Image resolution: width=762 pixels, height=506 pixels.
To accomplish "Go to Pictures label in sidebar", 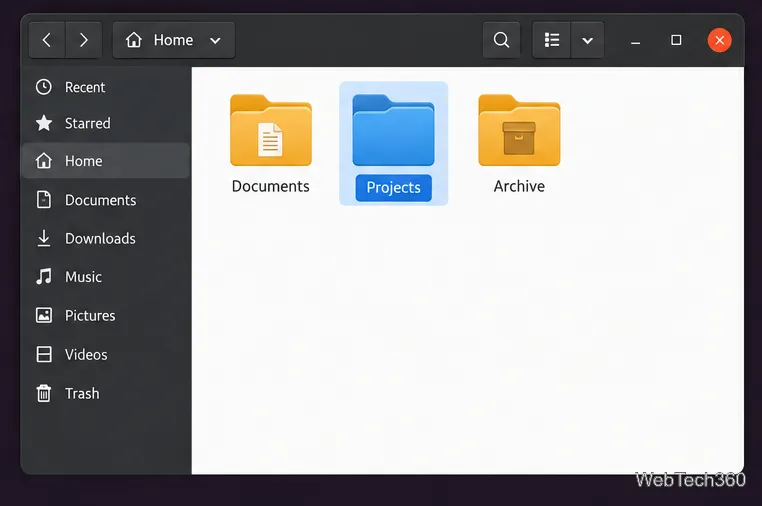I will pyautogui.click(x=90, y=316).
